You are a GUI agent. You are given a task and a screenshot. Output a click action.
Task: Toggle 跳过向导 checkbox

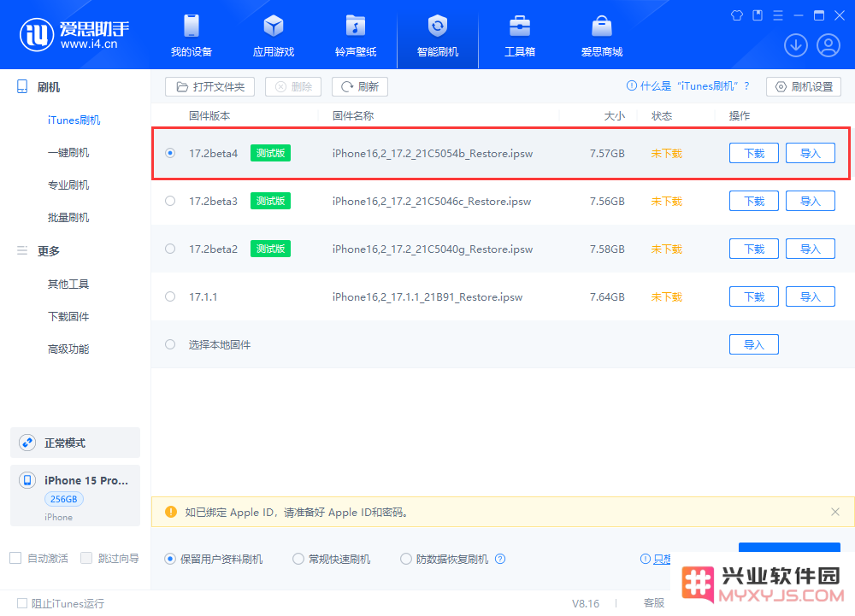(86, 558)
